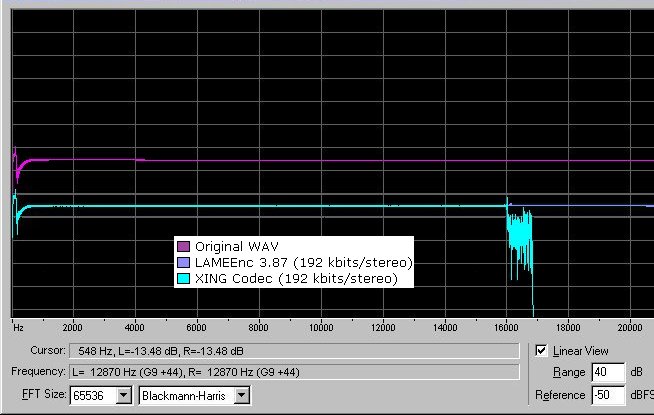Click the Blackmann-Harris window type text
This screenshot has width=654, height=415.
point(184,396)
